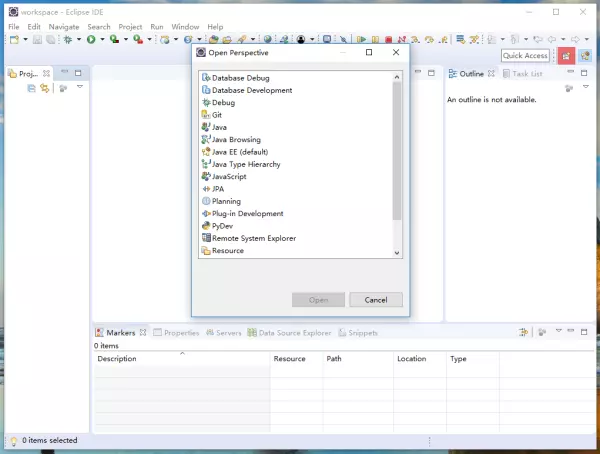Click the Debug bug icon in toolbar
600x454 pixels.
point(68,39)
